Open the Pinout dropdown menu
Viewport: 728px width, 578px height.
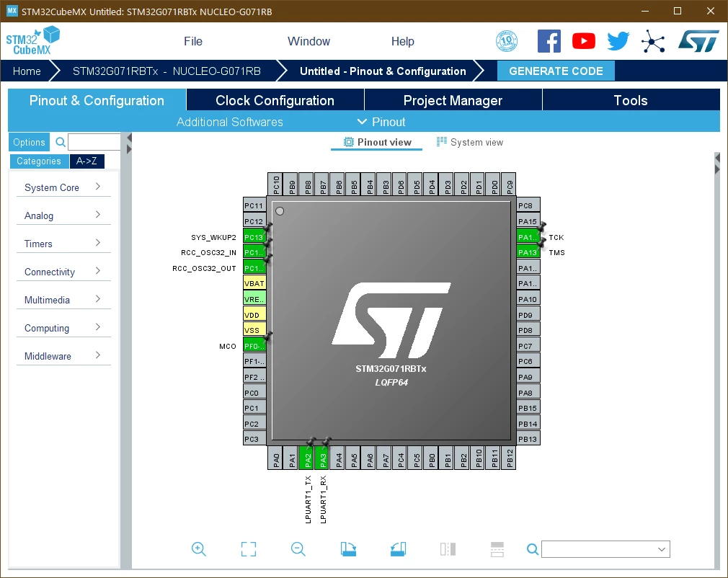(381, 122)
